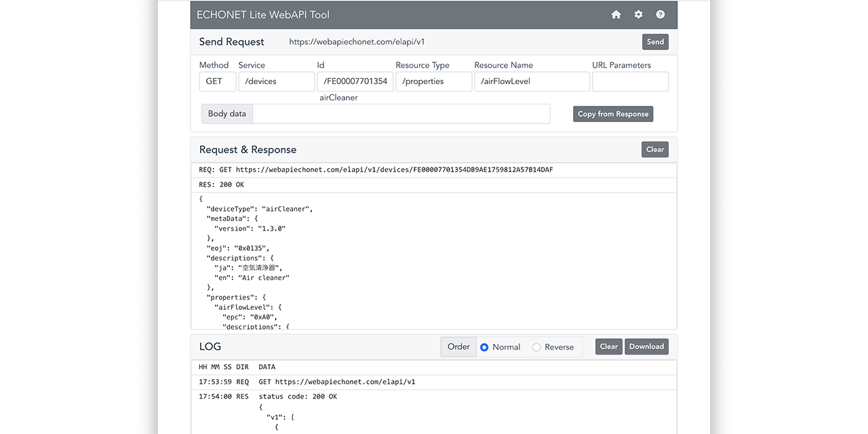868x434 pixels.
Task: Click the home icon in the header
Action: point(616,14)
